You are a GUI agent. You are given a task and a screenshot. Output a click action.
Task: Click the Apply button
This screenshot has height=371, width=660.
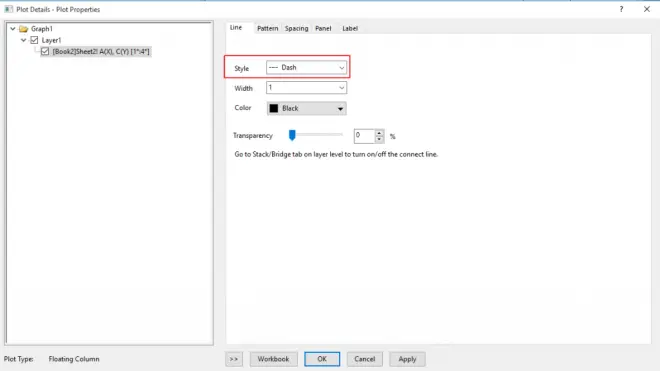407,359
